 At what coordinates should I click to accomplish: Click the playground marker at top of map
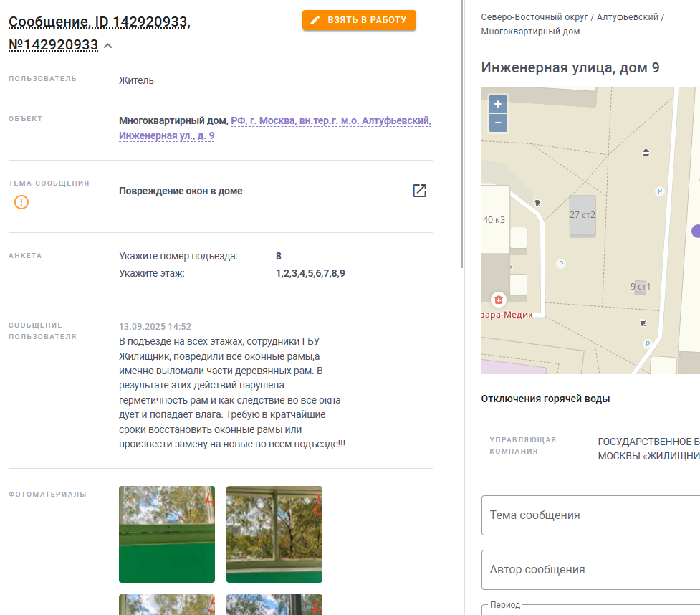(x=646, y=152)
